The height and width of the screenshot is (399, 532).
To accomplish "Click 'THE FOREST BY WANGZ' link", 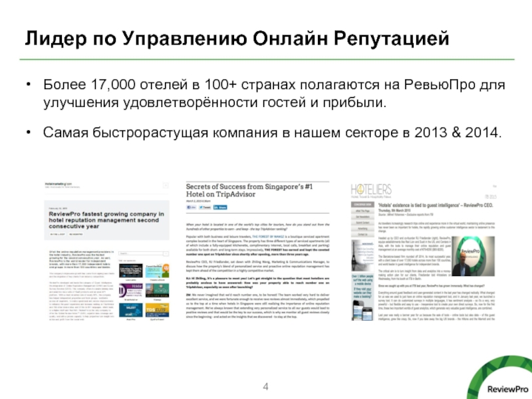I will (268, 237).
